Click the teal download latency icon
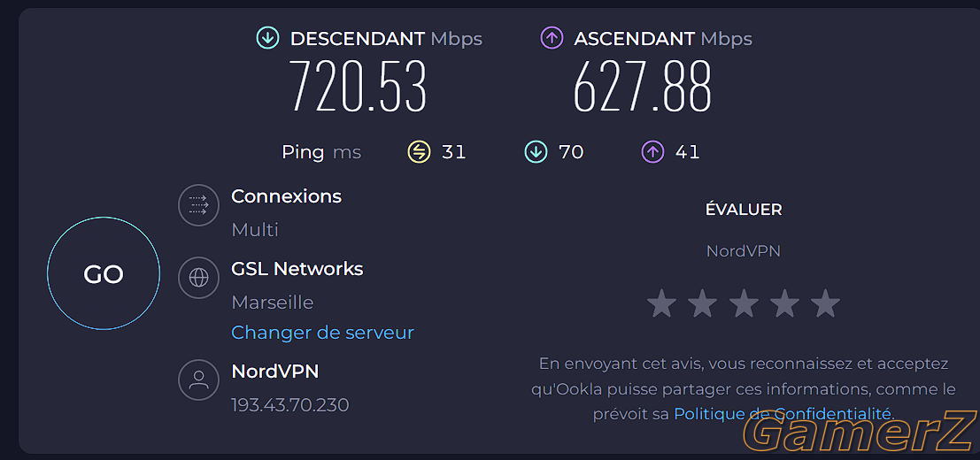 [x=536, y=151]
